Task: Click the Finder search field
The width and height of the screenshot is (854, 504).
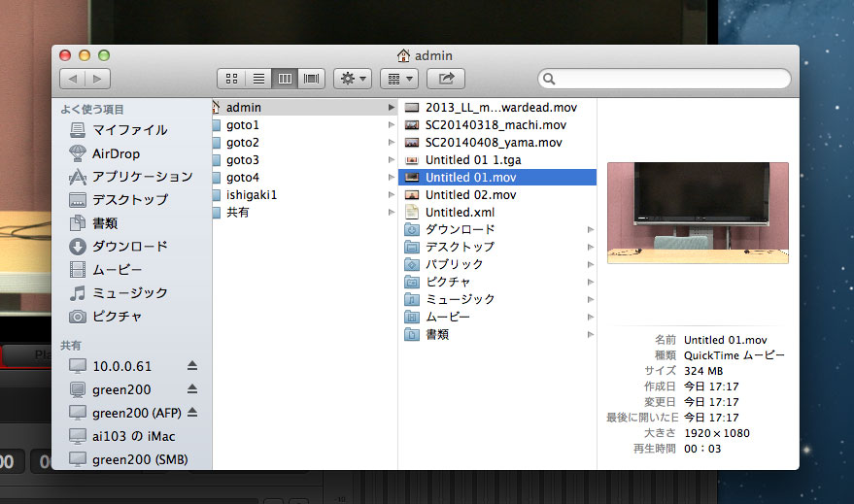Action: (x=664, y=79)
